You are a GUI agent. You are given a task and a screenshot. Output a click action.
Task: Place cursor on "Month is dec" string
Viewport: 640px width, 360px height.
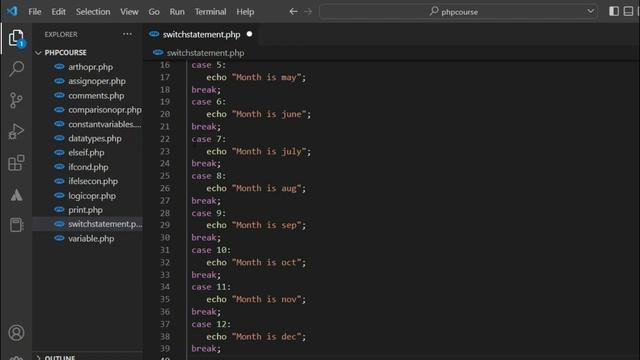266,337
